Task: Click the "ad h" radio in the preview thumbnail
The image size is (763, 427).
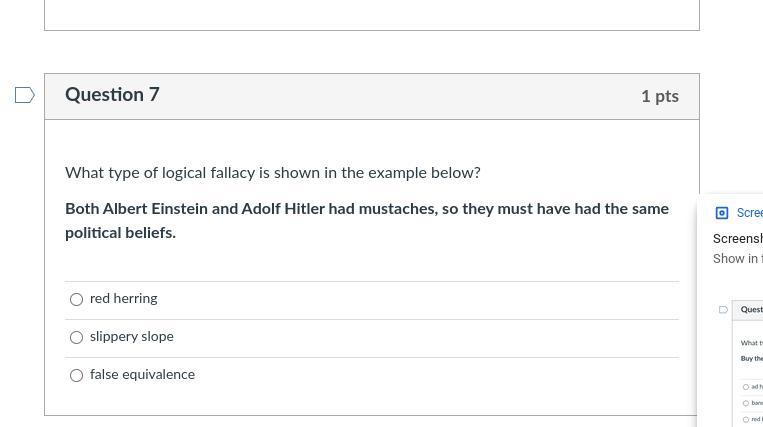Action: tap(746, 387)
